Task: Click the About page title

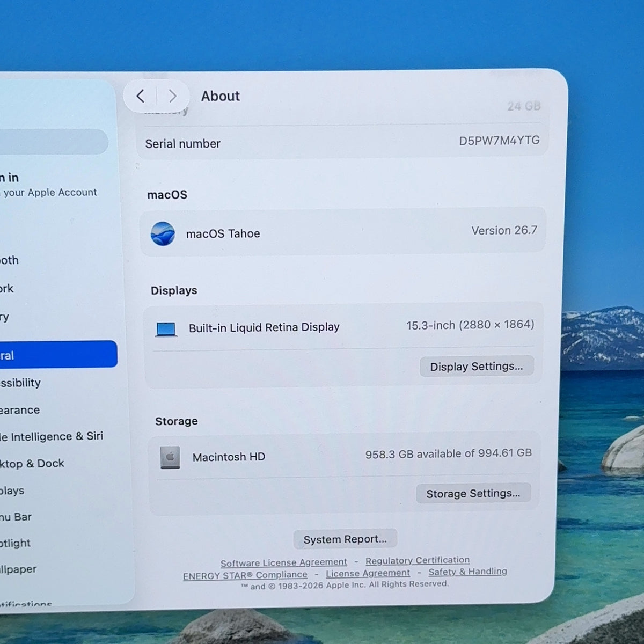Action: (x=220, y=96)
